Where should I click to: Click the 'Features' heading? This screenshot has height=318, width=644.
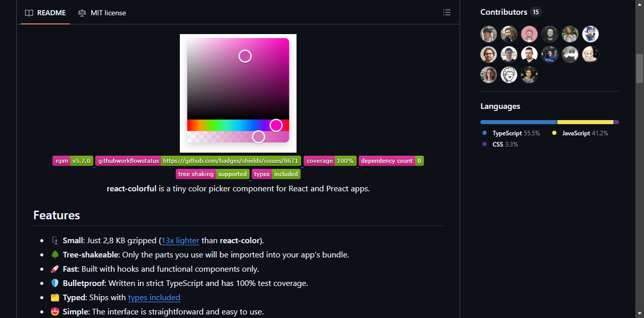click(57, 215)
